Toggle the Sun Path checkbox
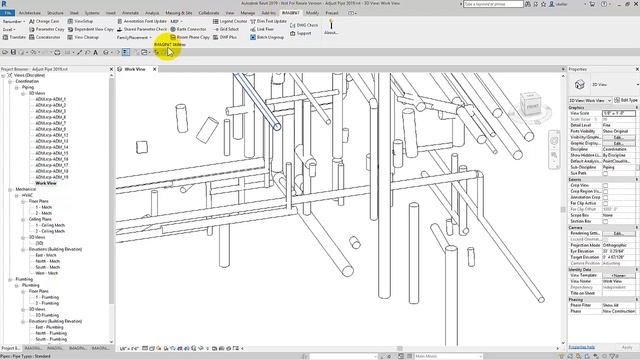The height and width of the screenshot is (360, 640). (x=605, y=173)
